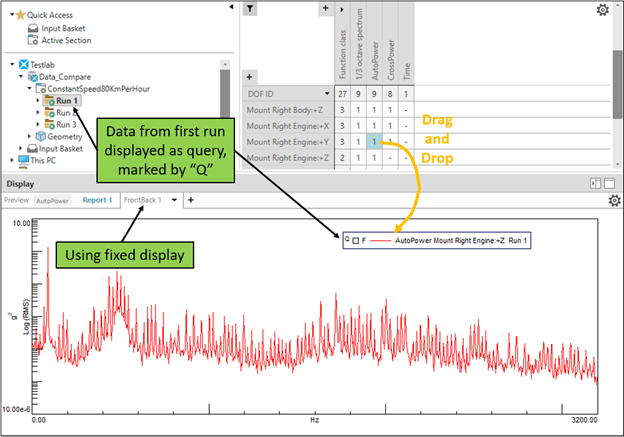This screenshot has height=437, width=624.
Task: Switch to single-pane display layout icon
Action: pos(610,184)
